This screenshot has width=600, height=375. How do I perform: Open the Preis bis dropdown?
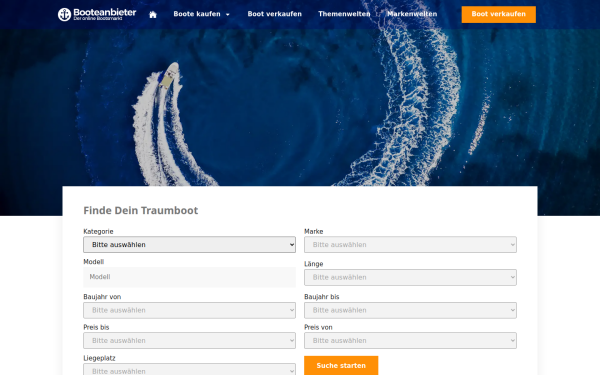(x=189, y=341)
